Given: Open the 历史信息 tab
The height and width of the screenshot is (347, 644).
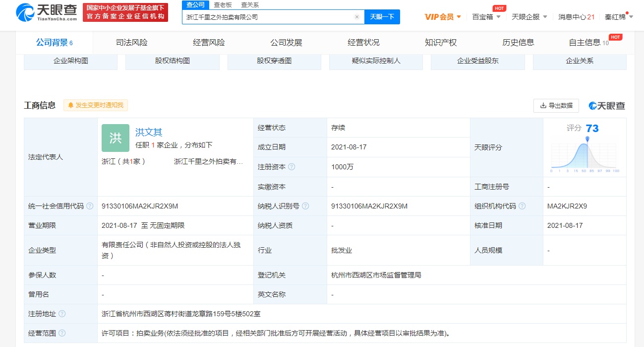Looking at the screenshot, I should pos(518,43).
